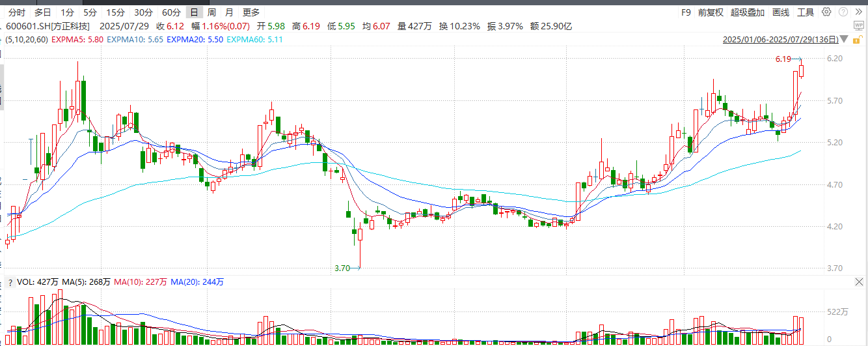Click the VOL: 427万 label
The image size is (868, 346).
pos(38,282)
